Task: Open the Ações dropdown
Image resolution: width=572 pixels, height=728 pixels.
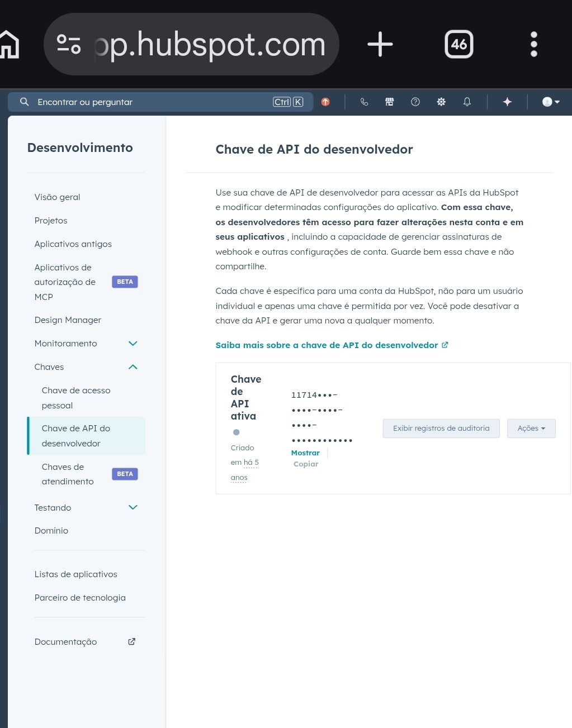Action: (531, 429)
